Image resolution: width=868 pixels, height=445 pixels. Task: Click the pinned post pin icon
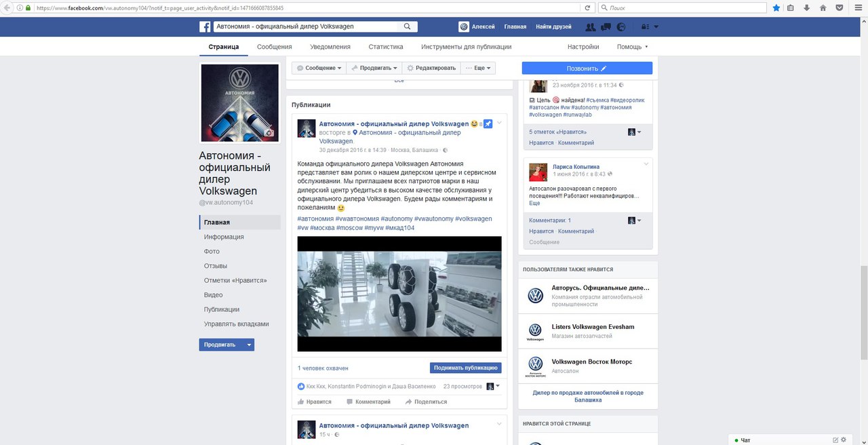pos(488,125)
